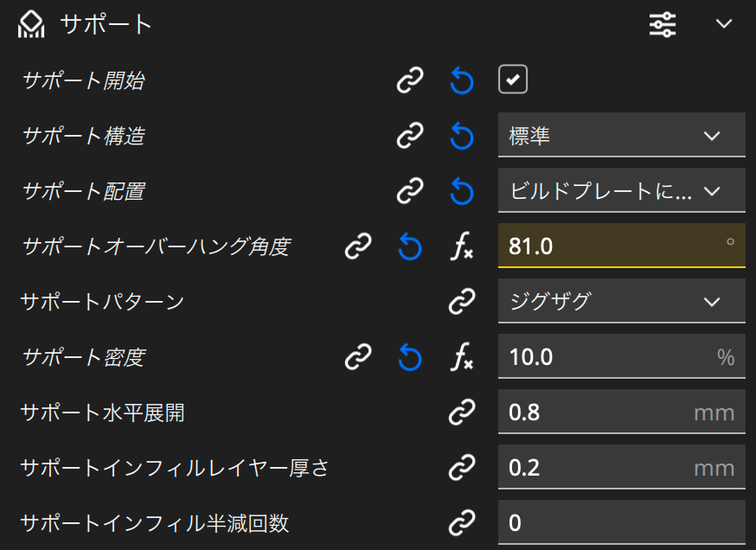Click the サポート密度 setting label

click(x=83, y=358)
